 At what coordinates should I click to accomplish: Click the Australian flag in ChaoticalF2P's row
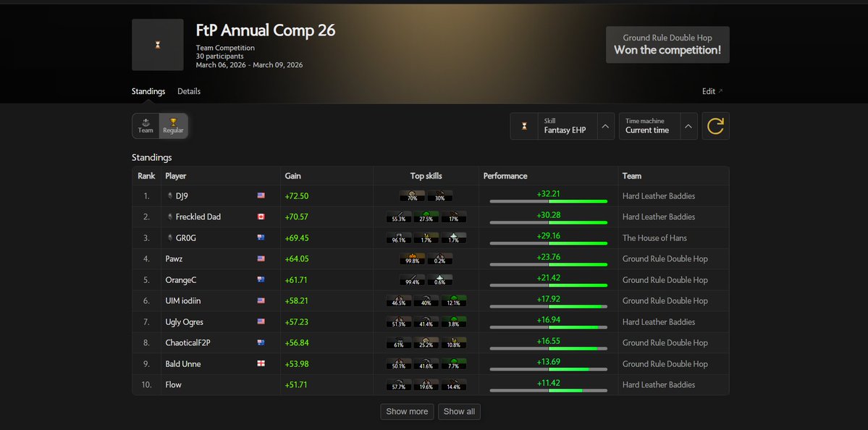[261, 343]
